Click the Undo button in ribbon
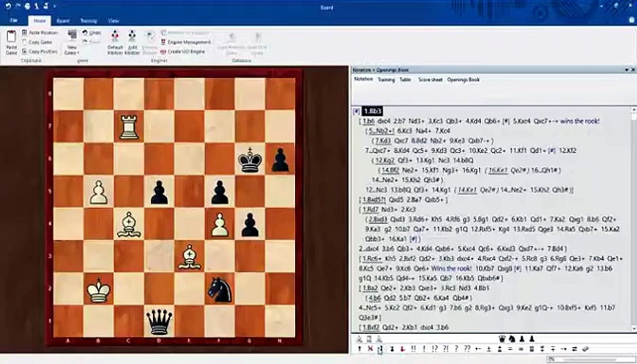 click(x=92, y=33)
